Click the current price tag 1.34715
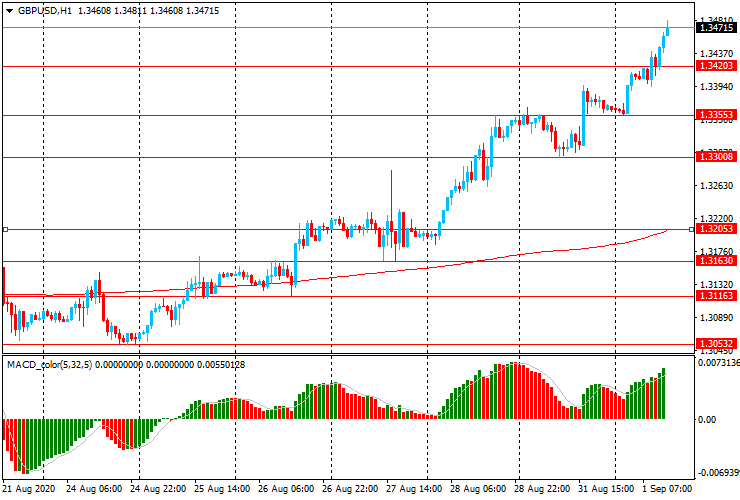 (716, 28)
